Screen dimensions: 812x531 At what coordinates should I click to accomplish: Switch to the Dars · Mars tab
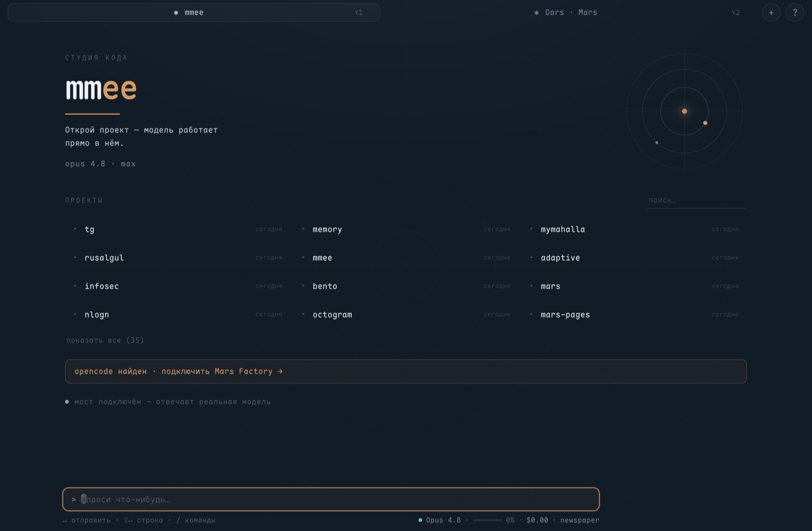[565, 12]
